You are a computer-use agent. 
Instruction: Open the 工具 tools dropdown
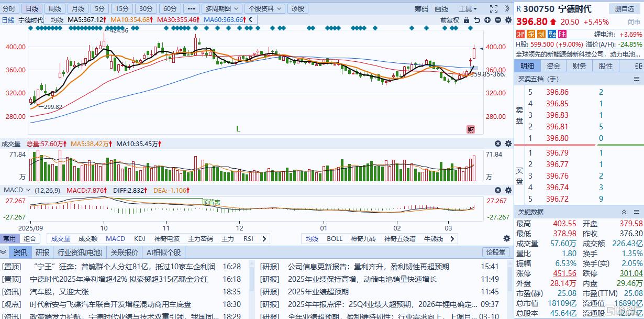(468, 9)
